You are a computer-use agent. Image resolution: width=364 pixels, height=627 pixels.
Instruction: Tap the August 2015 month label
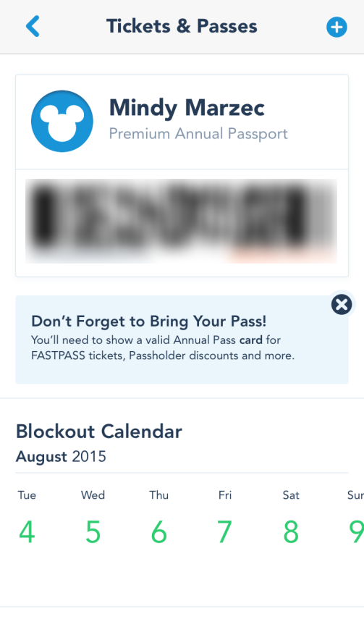click(x=61, y=457)
